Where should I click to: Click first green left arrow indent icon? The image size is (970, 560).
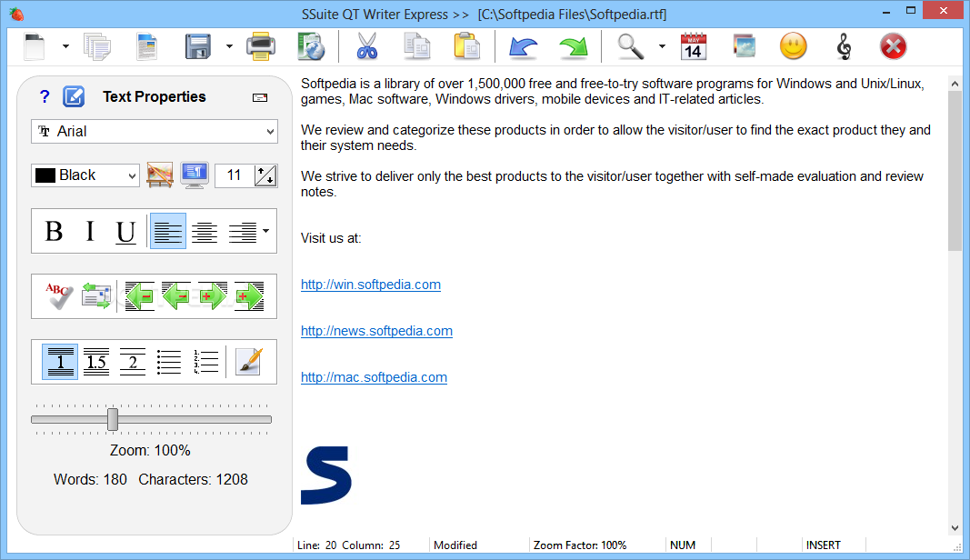tap(139, 296)
